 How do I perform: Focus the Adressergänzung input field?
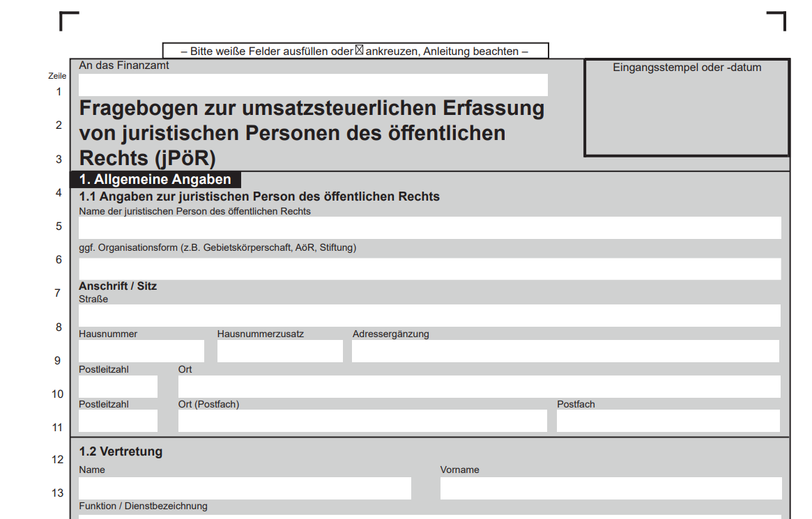point(565,351)
